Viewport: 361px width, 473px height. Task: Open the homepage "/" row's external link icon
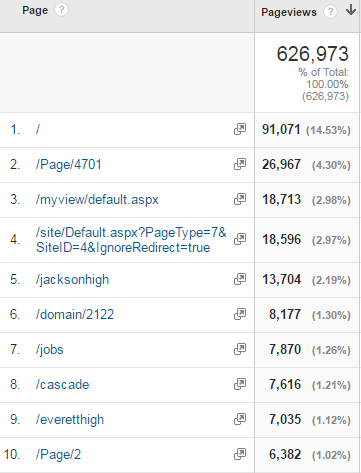tap(240, 129)
